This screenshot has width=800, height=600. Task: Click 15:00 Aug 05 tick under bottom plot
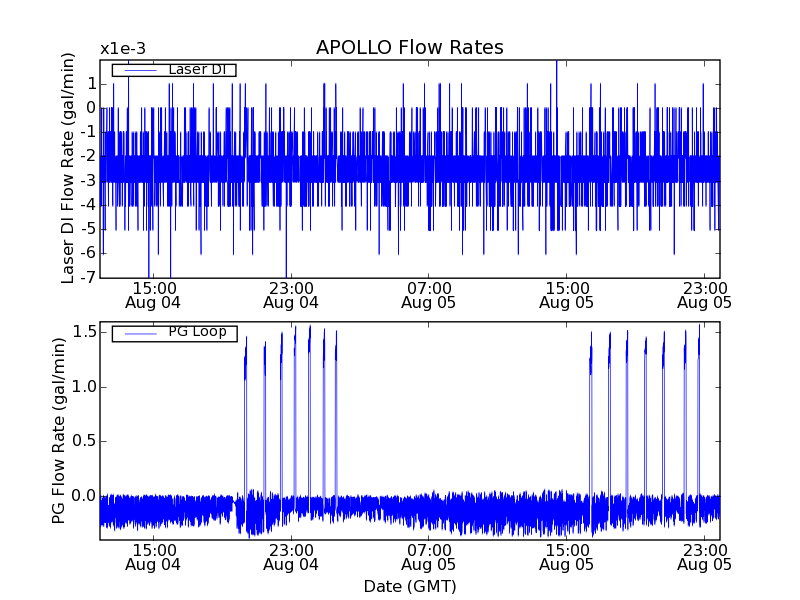pyautogui.click(x=566, y=556)
